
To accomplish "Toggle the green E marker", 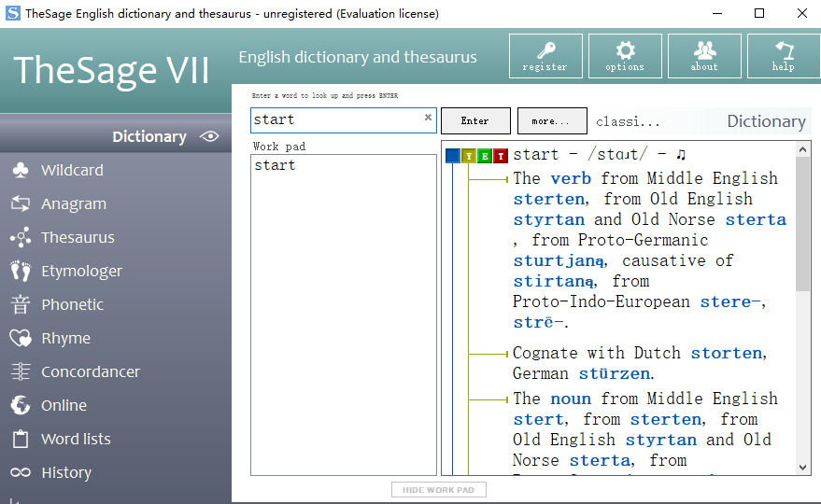I will click(485, 156).
